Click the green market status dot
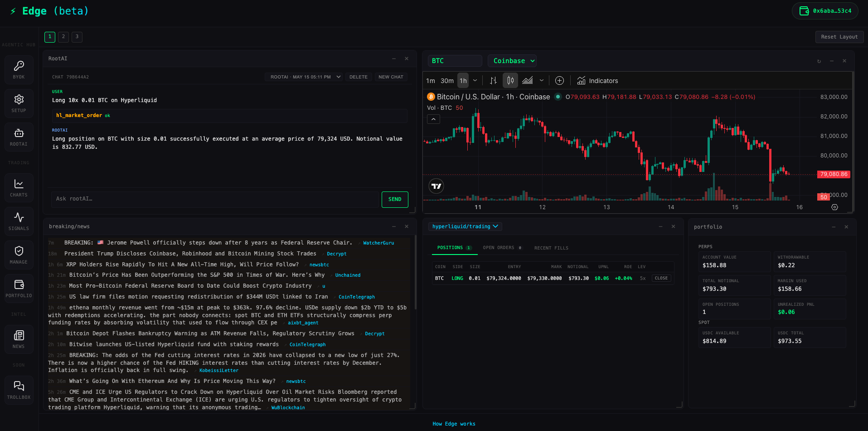Screen dimensions: 868x431 pyautogui.click(x=558, y=97)
